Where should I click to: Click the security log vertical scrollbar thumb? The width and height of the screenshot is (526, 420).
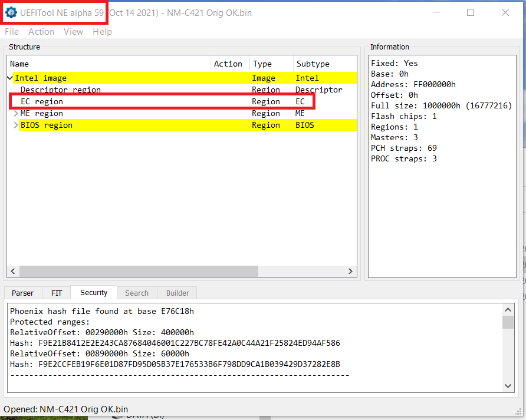[508, 322]
